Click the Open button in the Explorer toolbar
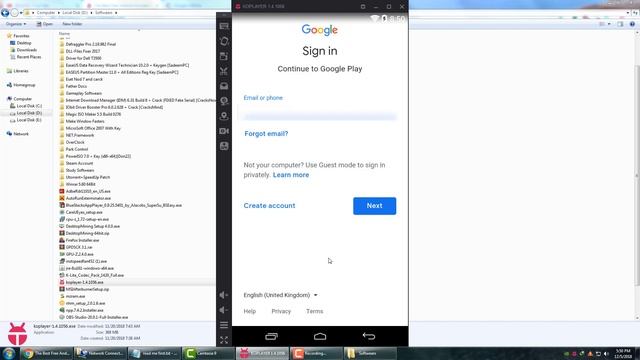640x360 pixels. click(x=45, y=24)
